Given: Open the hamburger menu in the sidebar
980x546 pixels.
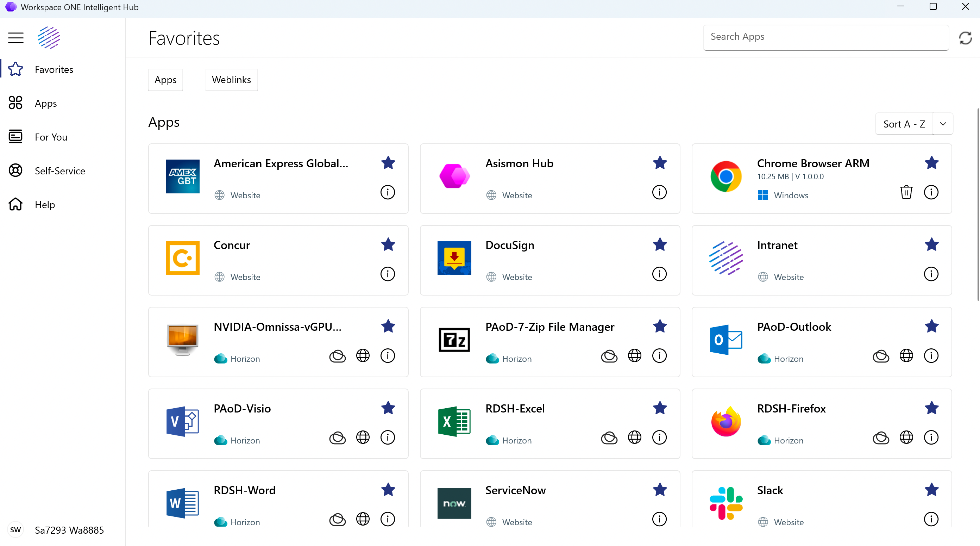Looking at the screenshot, I should pyautogui.click(x=15, y=38).
